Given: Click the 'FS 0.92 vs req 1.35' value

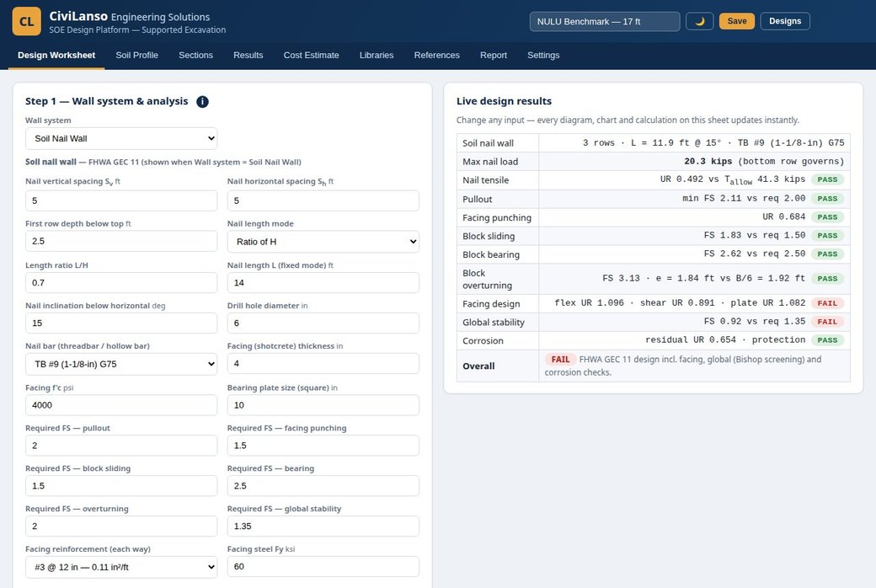Looking at the screenshot, I should tap(754, 322).
